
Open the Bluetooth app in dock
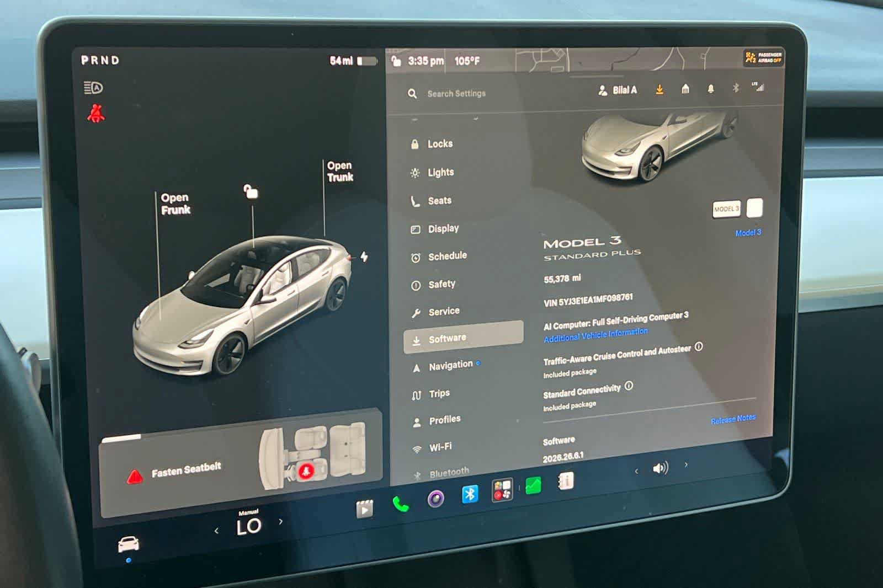coord(470,494)
